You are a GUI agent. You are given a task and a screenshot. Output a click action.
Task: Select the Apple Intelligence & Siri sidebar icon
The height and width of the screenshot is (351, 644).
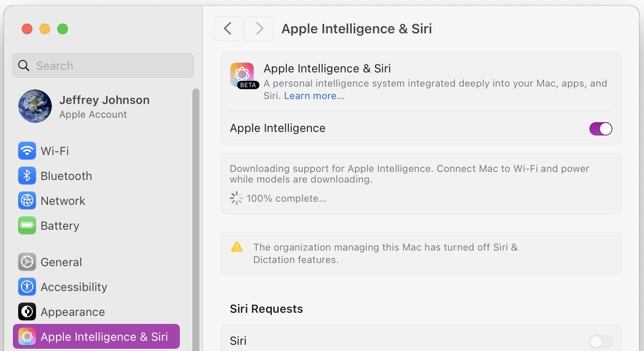27,336
